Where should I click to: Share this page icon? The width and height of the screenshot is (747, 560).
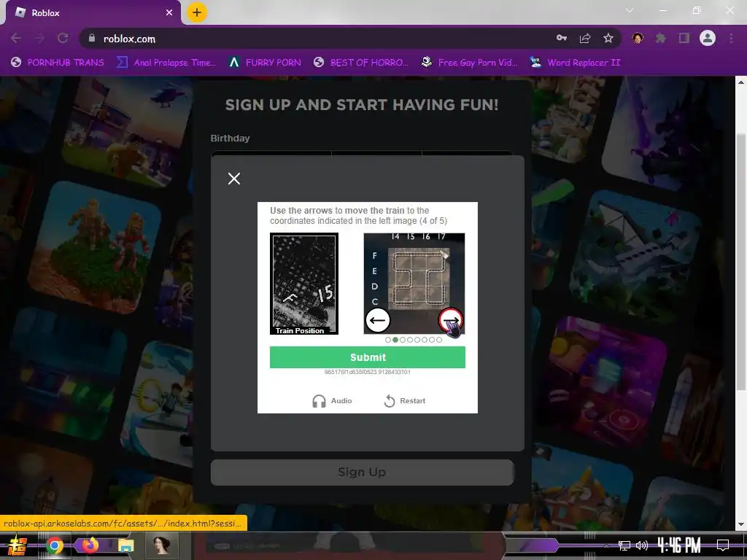(x=585, y=38)
